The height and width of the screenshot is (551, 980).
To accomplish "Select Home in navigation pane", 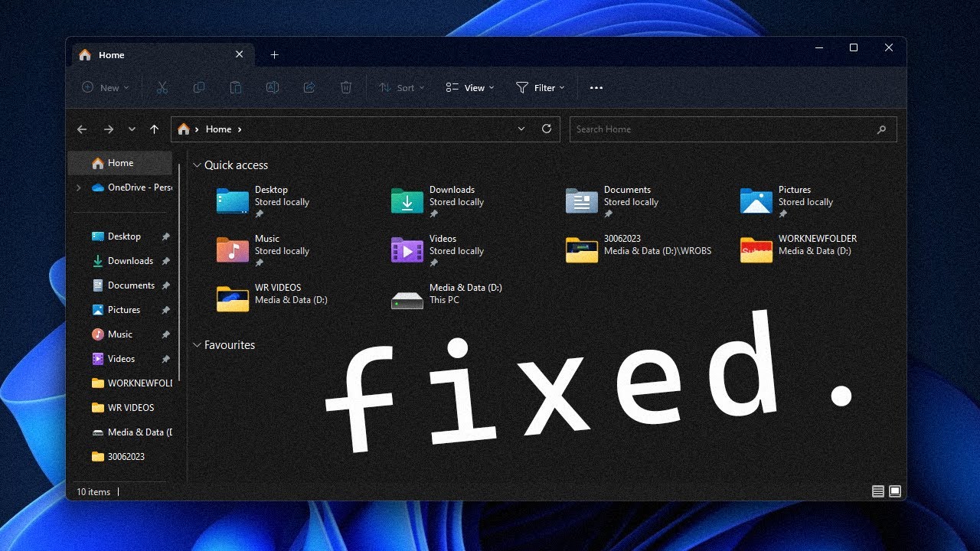I will 120,163.
